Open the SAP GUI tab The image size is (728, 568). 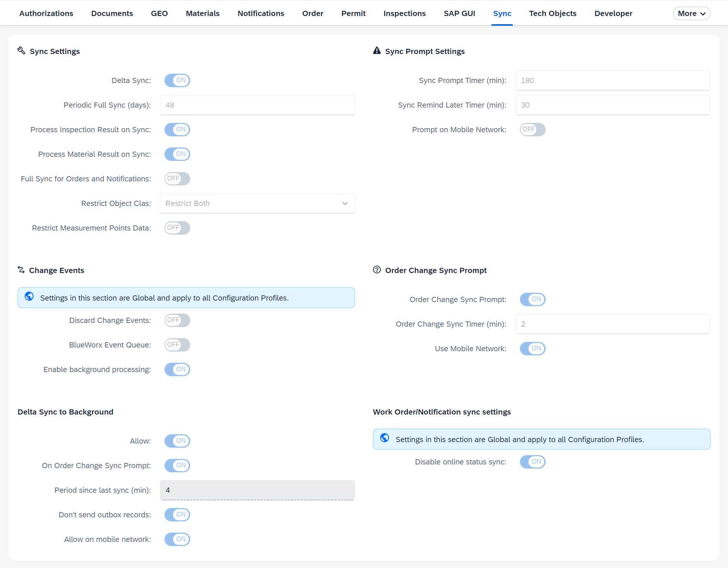[x=459, y=13]
